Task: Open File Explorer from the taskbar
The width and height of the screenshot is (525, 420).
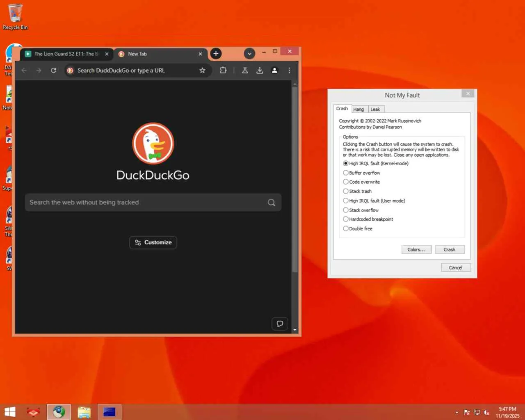Action: (84, 412)
